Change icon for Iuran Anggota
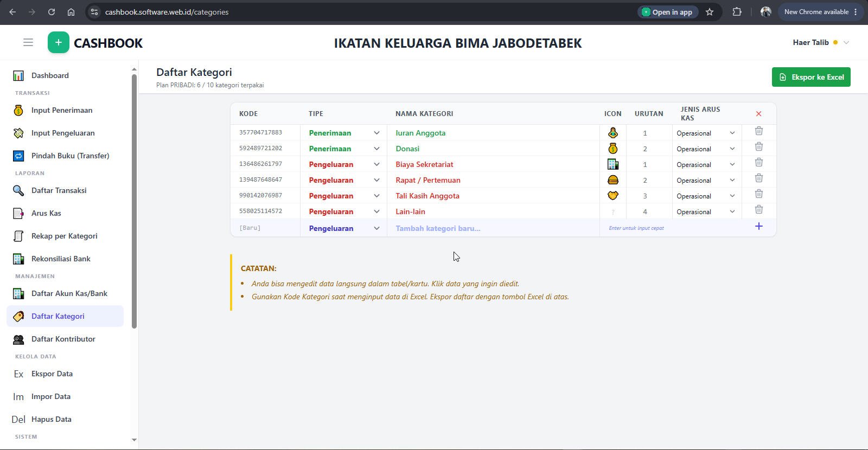 click(613, 133)
